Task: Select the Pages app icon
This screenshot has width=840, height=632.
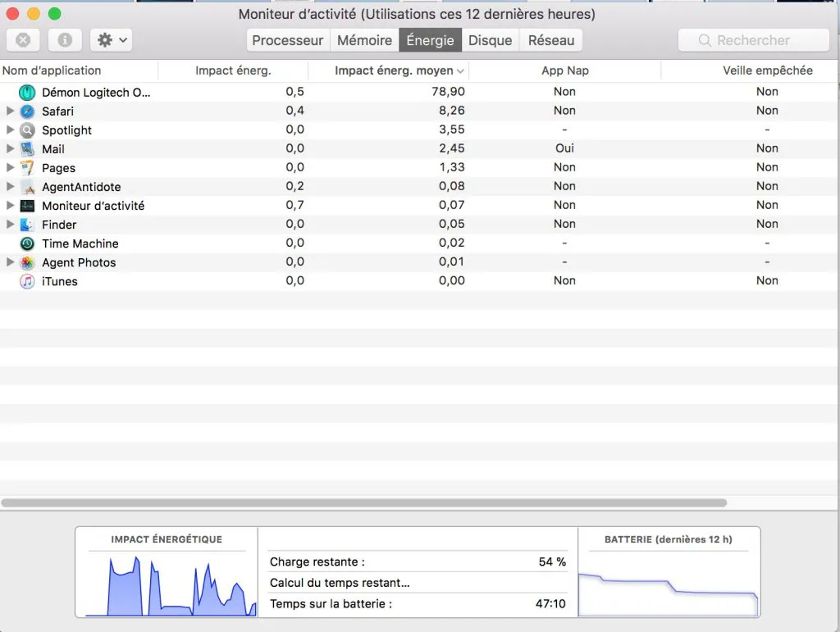Action: pyautogui.click(x=26, y=167)
